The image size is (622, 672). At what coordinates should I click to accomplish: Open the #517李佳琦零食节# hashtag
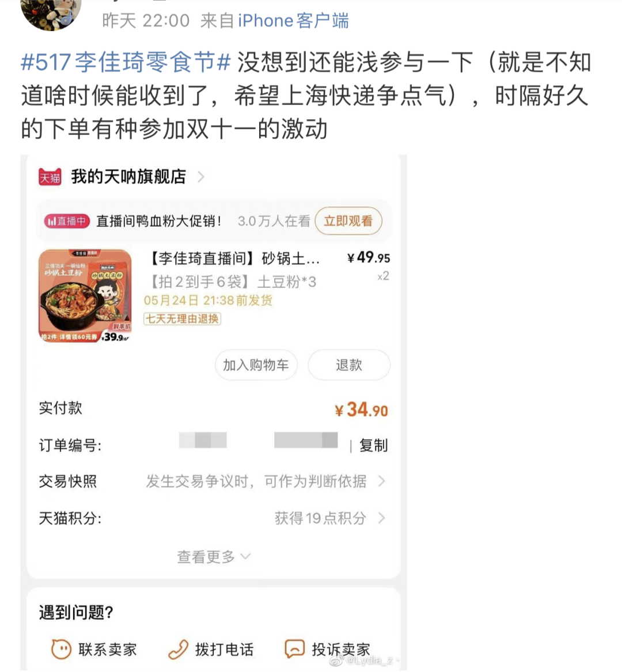pyautogui.click(x=126, y=62)
